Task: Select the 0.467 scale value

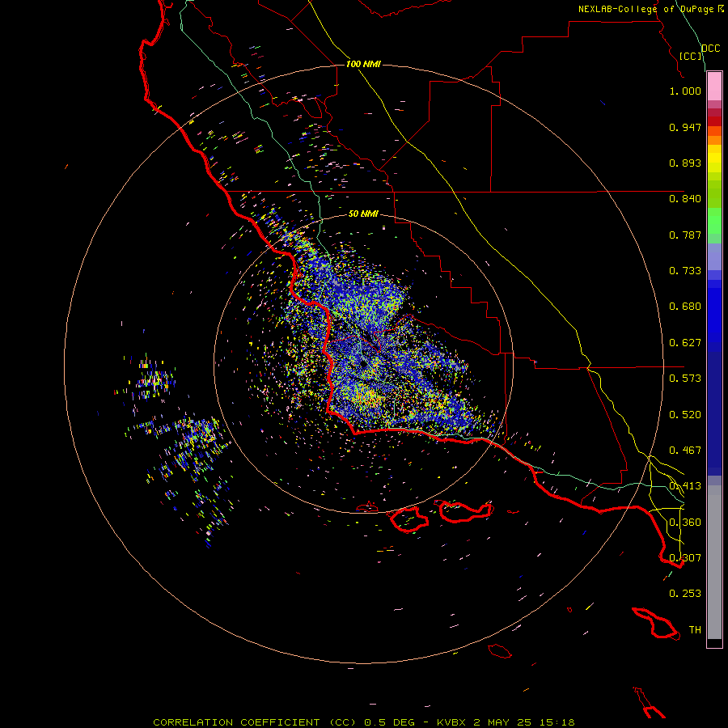Action: [685, 451]
